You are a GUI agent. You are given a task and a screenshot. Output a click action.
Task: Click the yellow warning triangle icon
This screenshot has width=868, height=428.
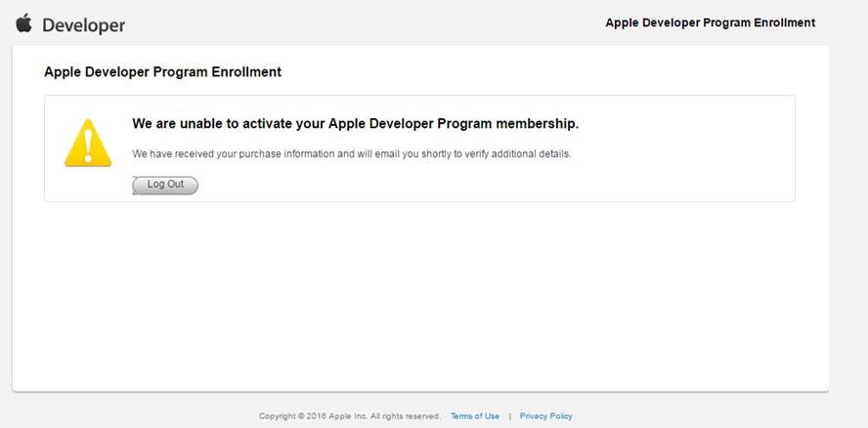(x=88, y=143)
